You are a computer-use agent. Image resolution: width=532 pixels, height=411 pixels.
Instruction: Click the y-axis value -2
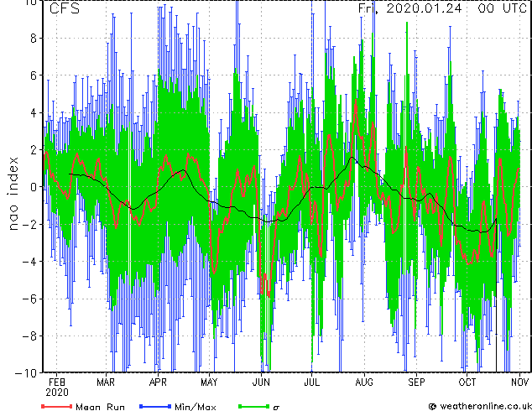click(29, 224)
